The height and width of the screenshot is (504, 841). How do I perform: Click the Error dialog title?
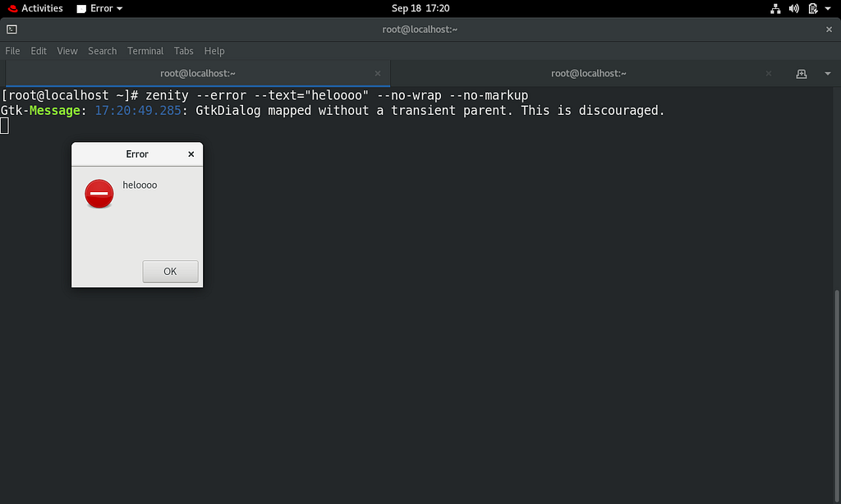coord(137,154)
